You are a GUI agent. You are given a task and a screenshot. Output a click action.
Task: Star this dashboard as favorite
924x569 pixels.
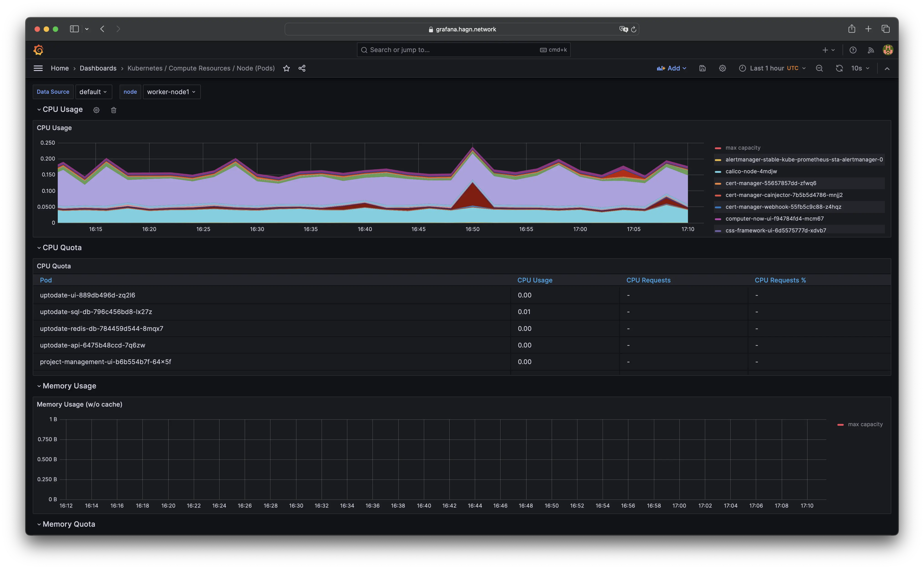[286, 68]
